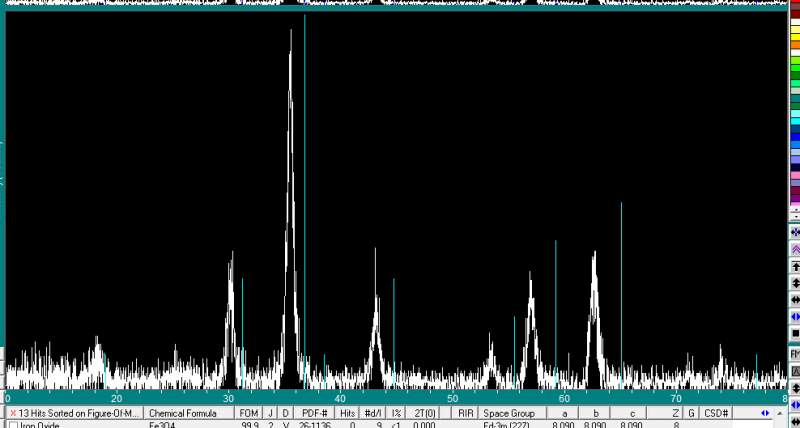Screen dimensions: 800x428
Task: Click the hits list scroll-up arrow
Action: [779, 413]
